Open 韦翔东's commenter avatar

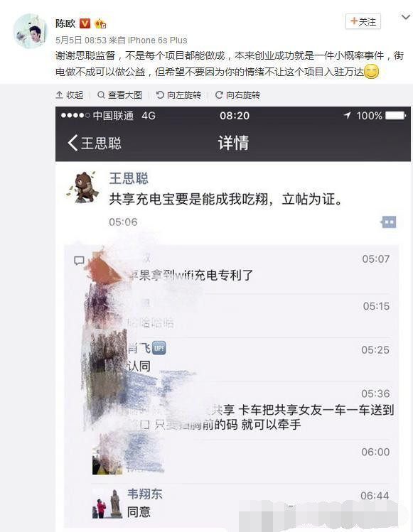(x=107, y=504)
